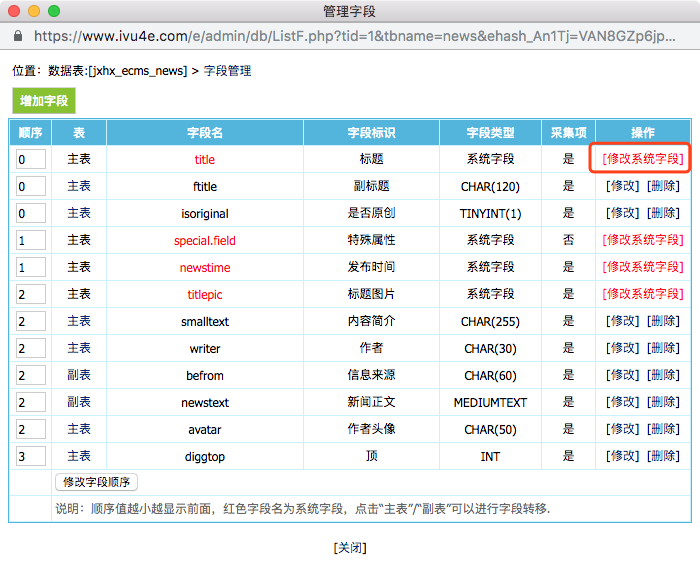
Task: Click order input box of diggtop row
Action: [x=30, y=456]
